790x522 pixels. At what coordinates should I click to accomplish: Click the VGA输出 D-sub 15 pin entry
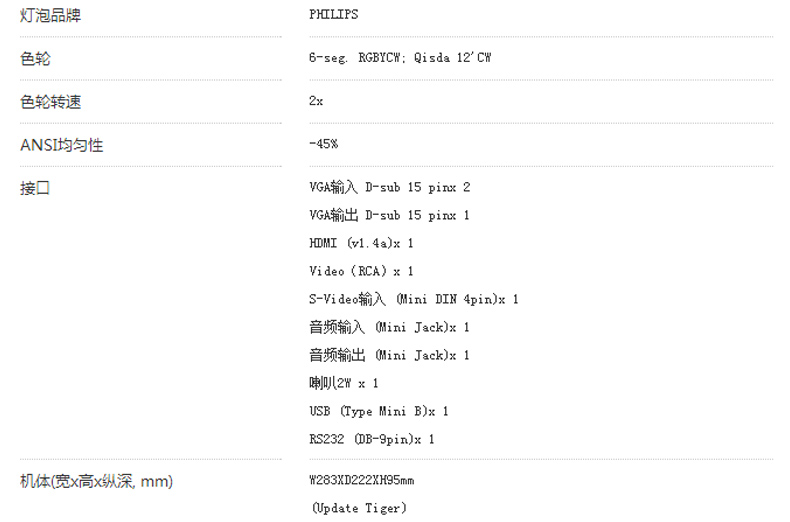(390, 215)
